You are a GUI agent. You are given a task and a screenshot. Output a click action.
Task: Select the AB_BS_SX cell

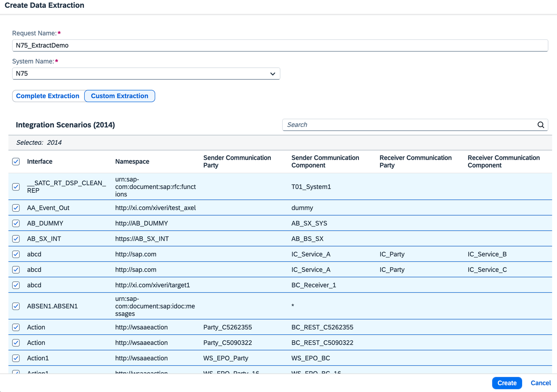coord(308,239)
